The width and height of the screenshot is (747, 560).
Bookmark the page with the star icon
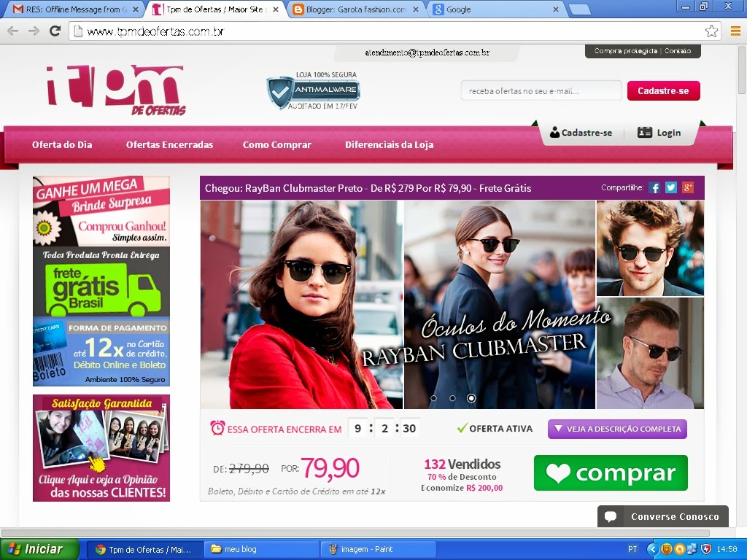711,31
